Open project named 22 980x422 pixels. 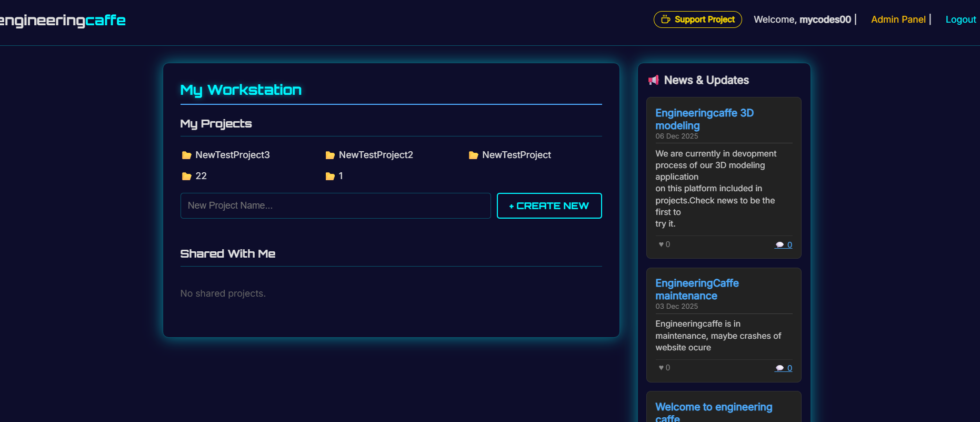201,176
